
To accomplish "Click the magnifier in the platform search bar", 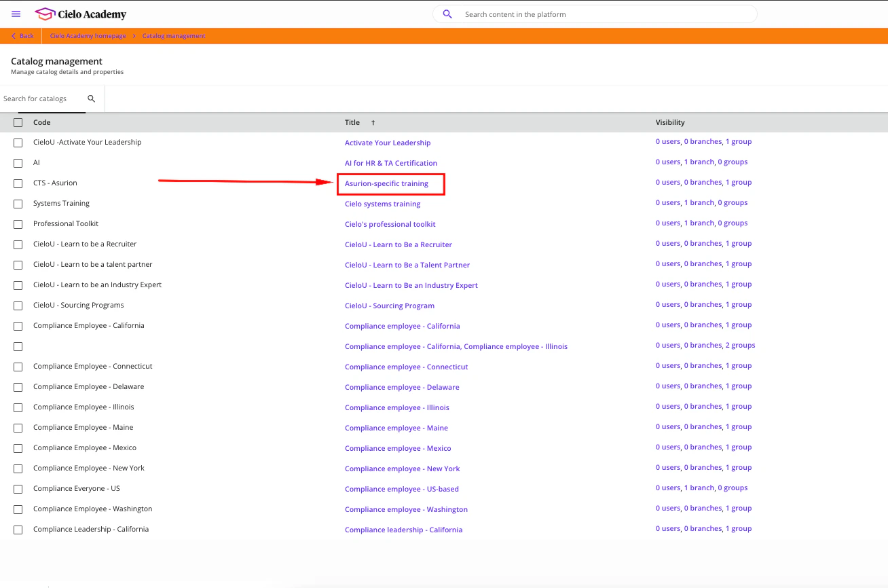I will click(x=447, y=14).
